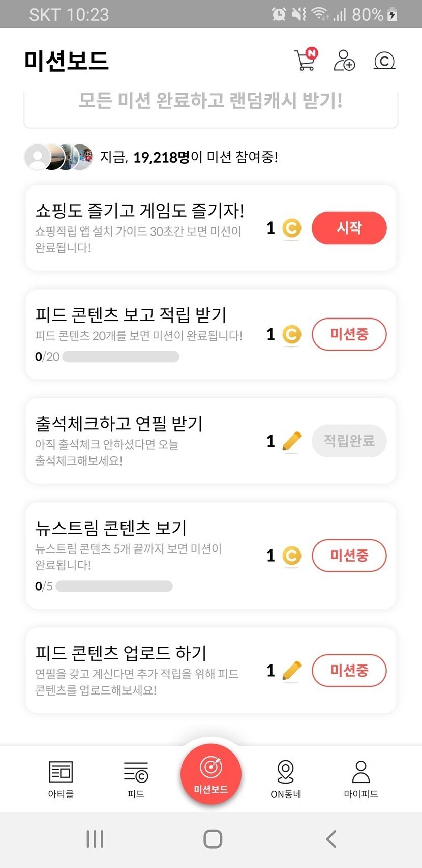
Task: Open the coin balance icon
Action: (x=384, y=61)
